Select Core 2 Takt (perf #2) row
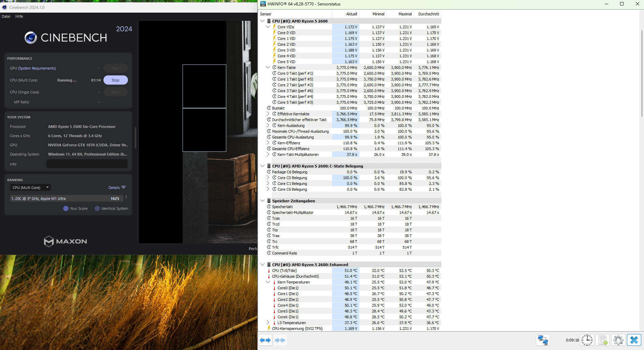 click(350, 85)
